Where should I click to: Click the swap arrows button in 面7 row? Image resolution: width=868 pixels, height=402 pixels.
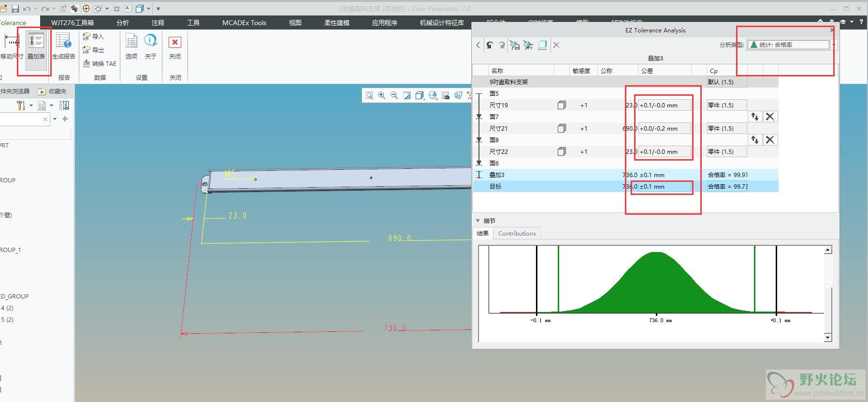pyautogui.click(x=755, y=117)
